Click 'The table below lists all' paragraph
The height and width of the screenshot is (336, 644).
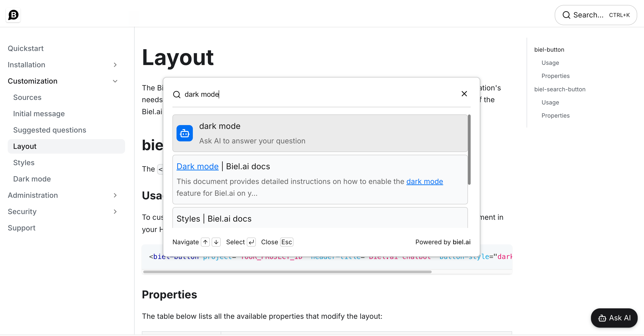coord(262,316)
